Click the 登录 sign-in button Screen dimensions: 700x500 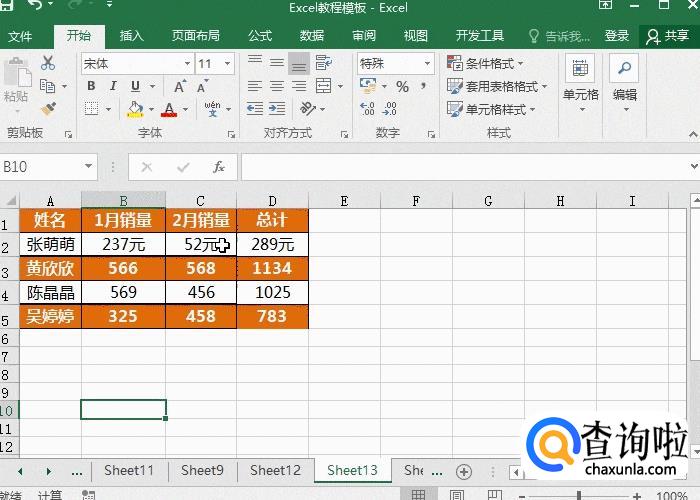click(x=617, y=36)
